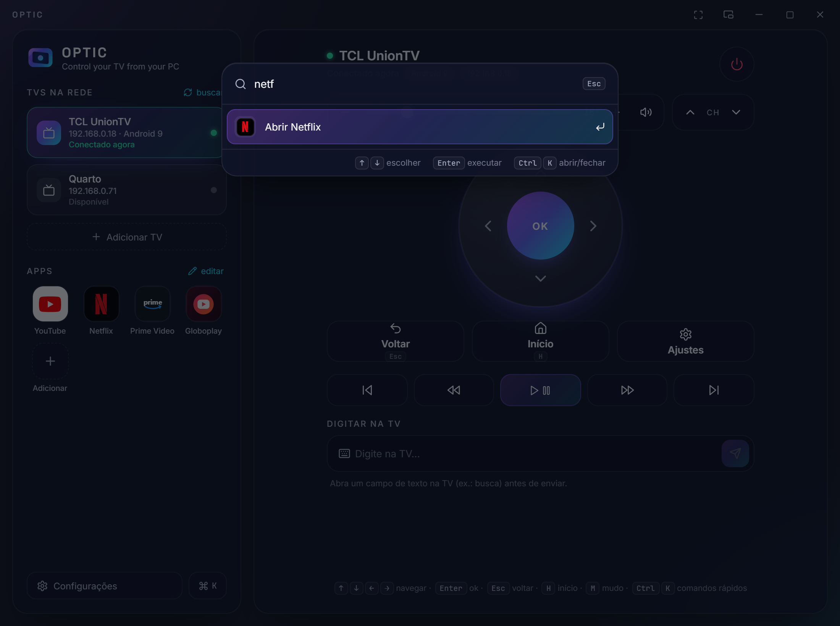Run the Abrir Netflix command result
The width and height of the screenshot is (840, 626).
420,127
